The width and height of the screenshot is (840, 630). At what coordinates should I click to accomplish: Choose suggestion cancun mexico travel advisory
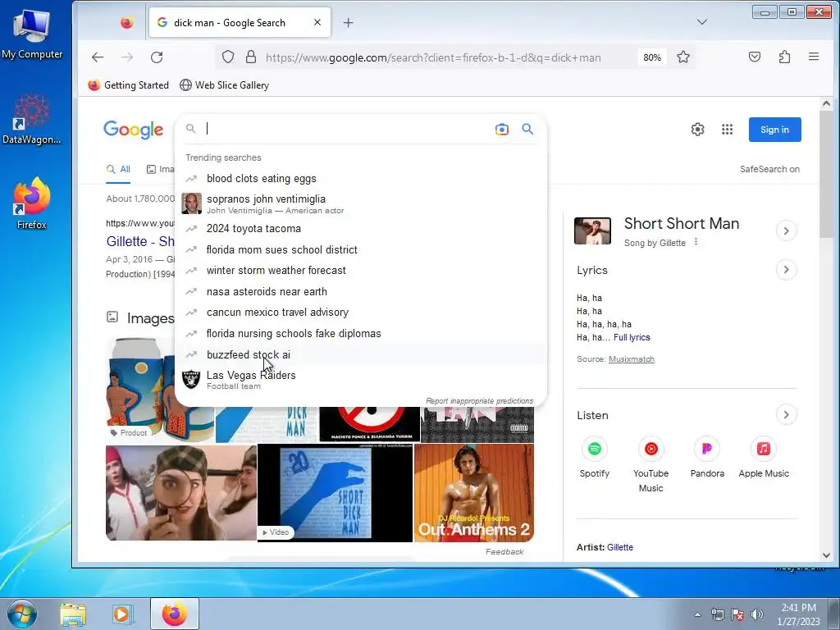tap(361, 313)
